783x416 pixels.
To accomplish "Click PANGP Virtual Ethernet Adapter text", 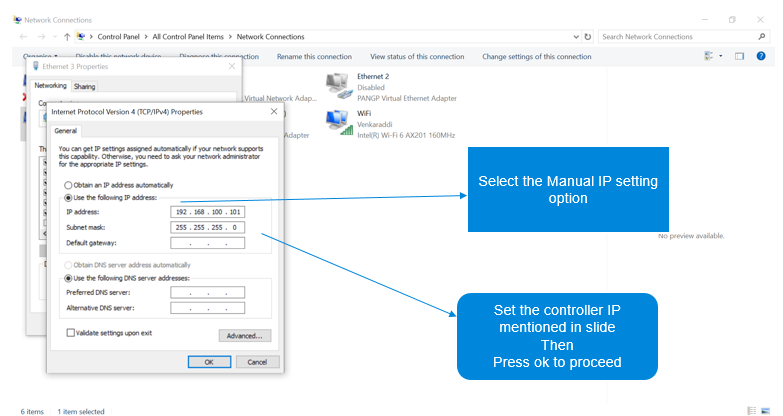I will click(406, 98).
